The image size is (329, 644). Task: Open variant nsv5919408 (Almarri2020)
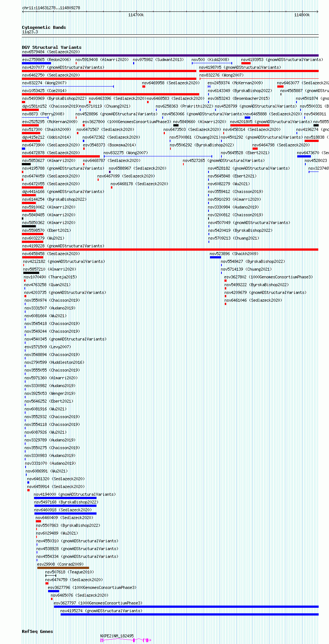coord(102,60)
